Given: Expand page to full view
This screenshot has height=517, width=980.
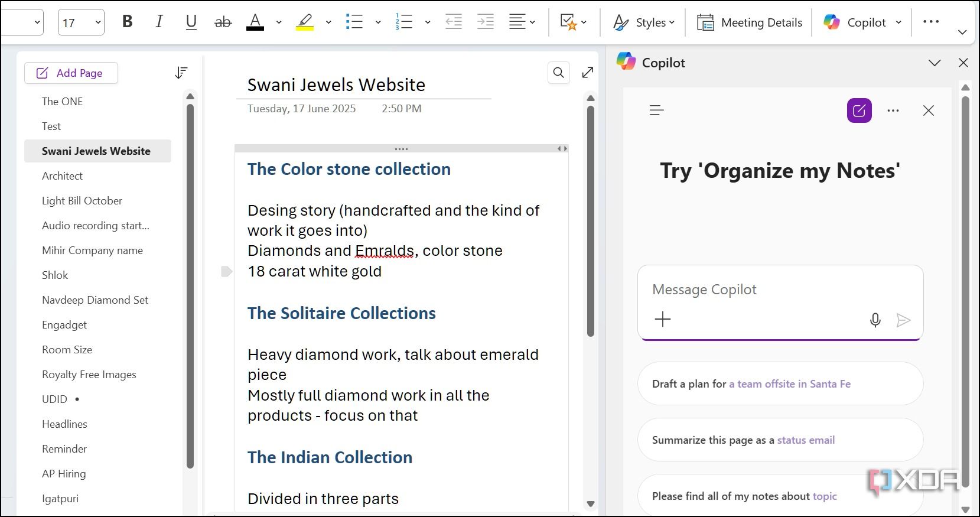Looking at the screenshot, I should (x=588, y=73).
